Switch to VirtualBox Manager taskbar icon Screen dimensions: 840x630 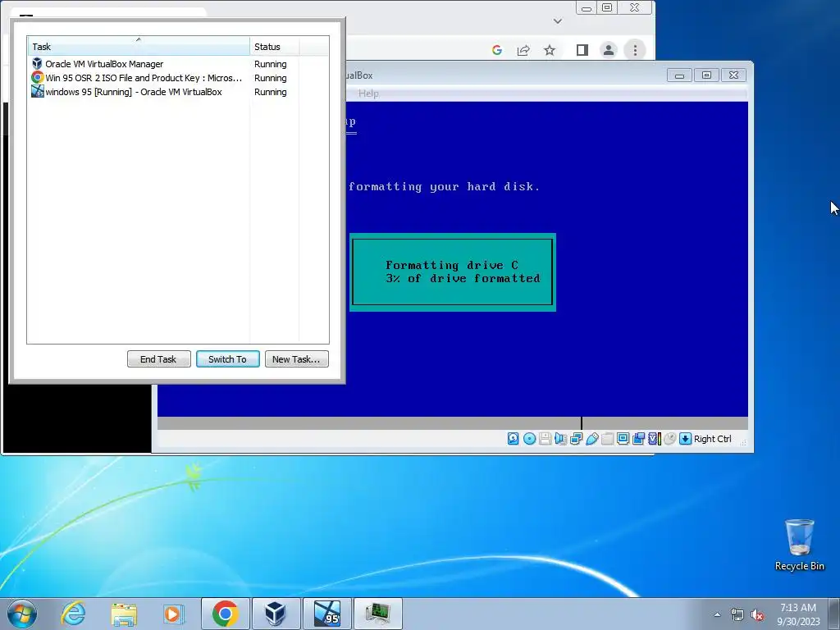click(x=276, y=614)
